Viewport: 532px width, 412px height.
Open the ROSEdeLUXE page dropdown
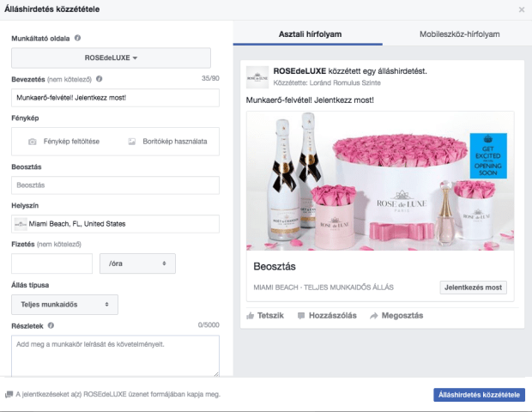click(x=112, y=58)
